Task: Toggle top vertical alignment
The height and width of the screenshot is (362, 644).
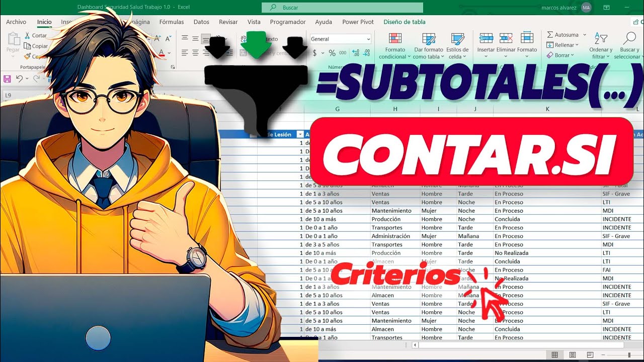Action: 184,39
